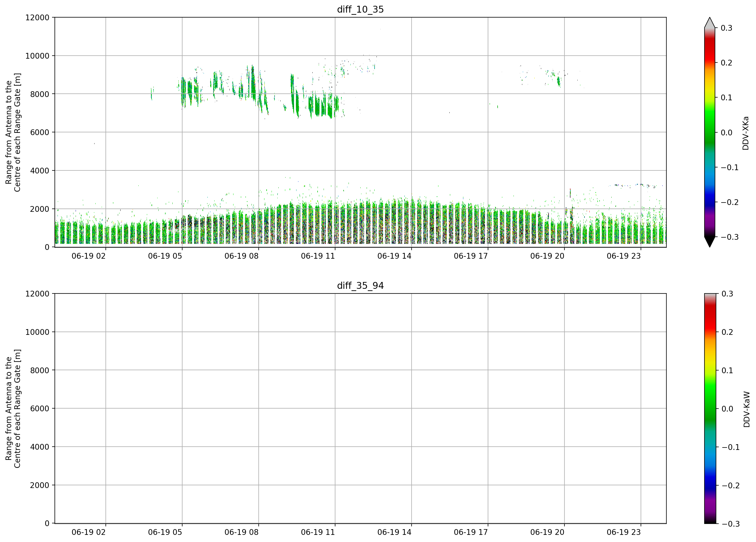
Task: Click the −0.1 tick on the DDV-KaW colorbar
Action: click(x=730, y=447)
